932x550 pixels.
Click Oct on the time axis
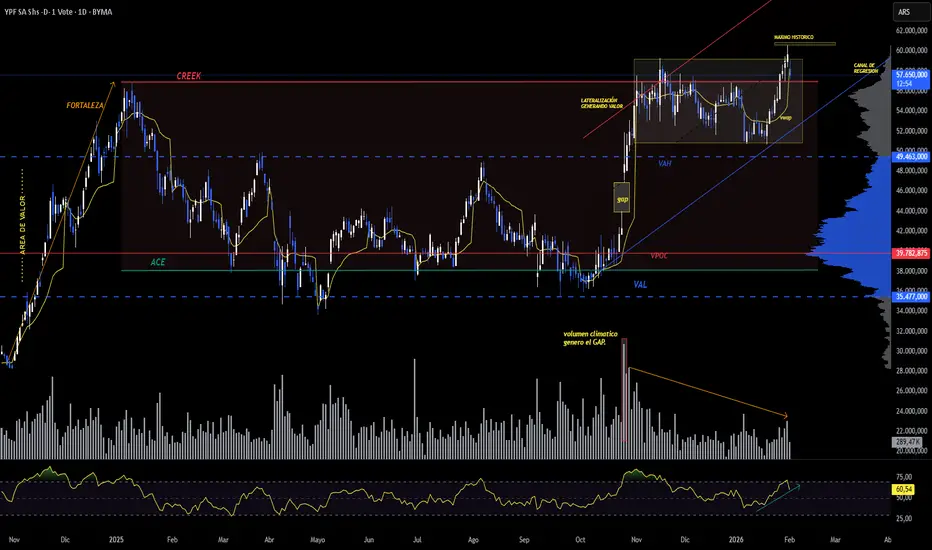tap(580, 540)
